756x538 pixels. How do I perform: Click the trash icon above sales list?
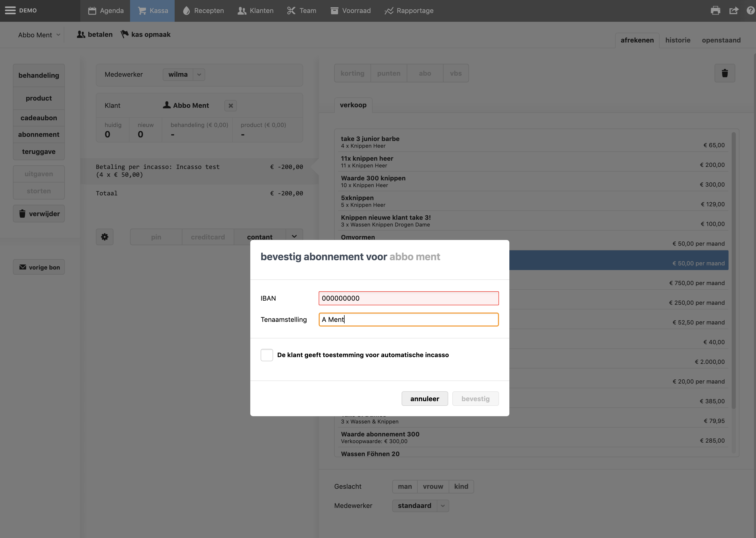click(725, 73)
